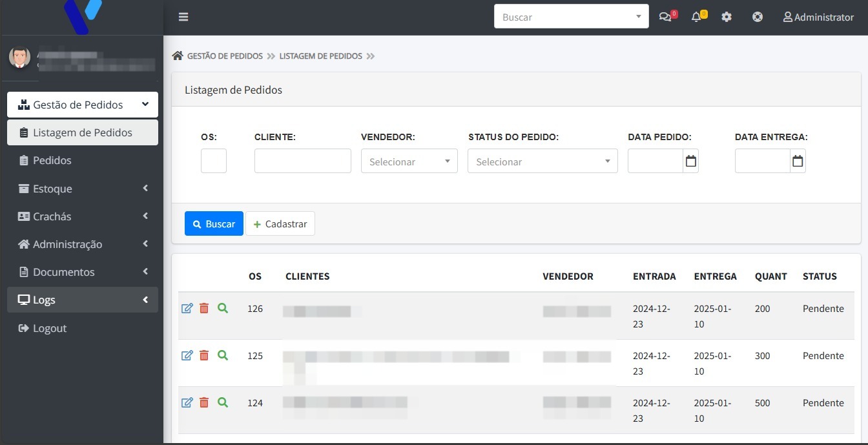Expand the Crachás sidebar menu

[83, 216]
